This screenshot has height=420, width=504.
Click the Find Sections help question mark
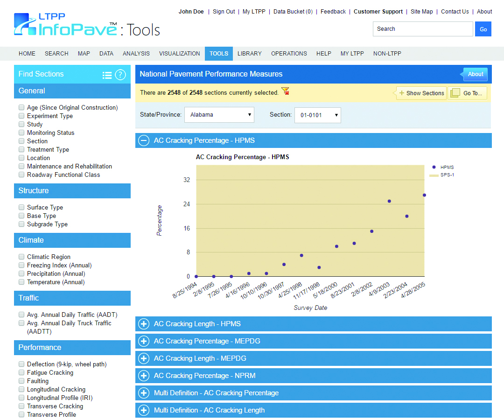pyautogui.click(x=120, y=75)
